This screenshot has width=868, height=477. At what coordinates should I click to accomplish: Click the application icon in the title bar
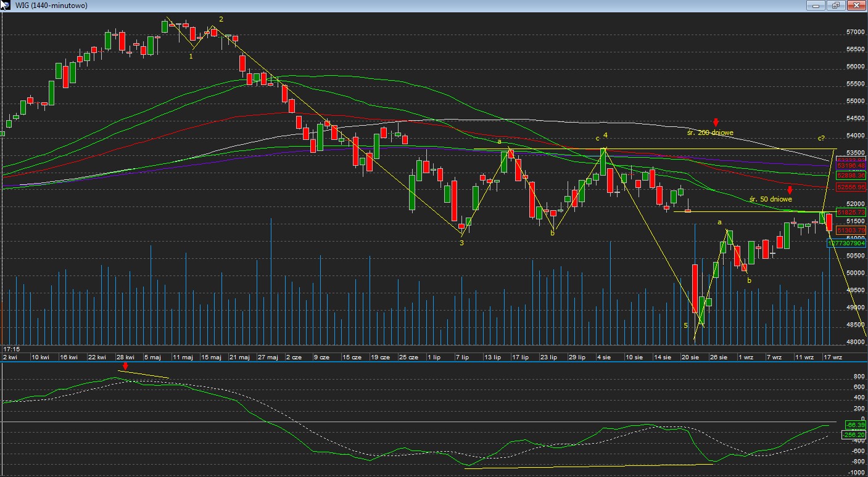(x=5, y=6)
